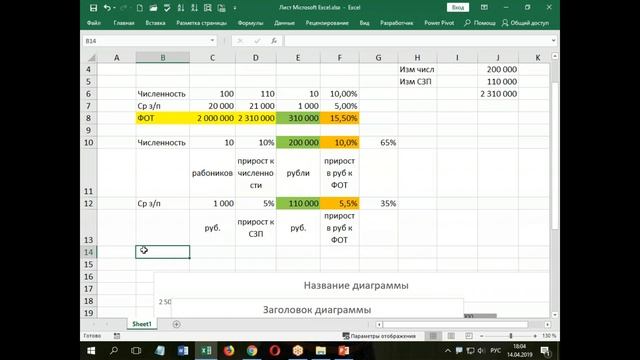The image size is (640, 360).
Task: Click the Помощ search help box
Action: [x=480, y=23]
